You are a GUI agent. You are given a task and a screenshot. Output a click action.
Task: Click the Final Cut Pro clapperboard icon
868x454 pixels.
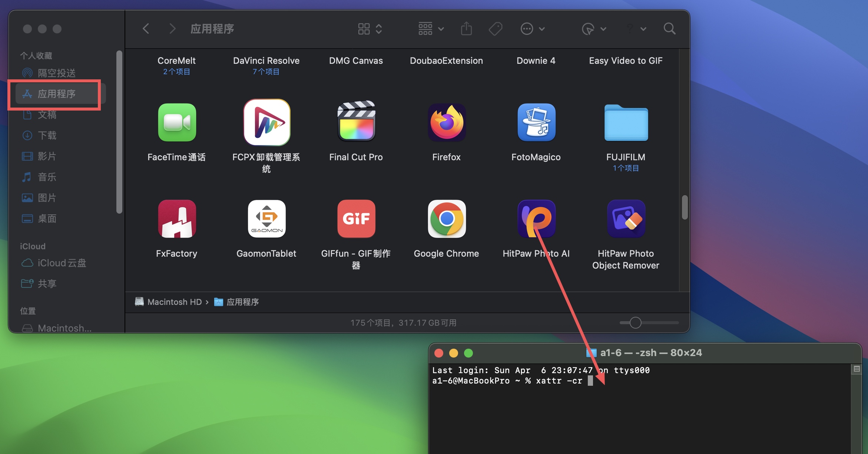[356, 121]
